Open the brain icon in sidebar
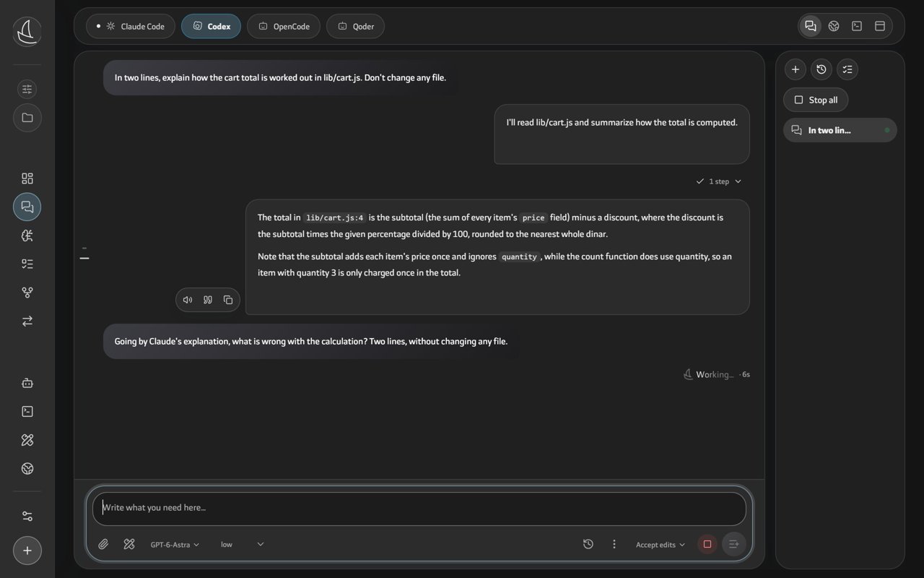The height and width of the screenshot is (578, 924). (x=27, y=236)
